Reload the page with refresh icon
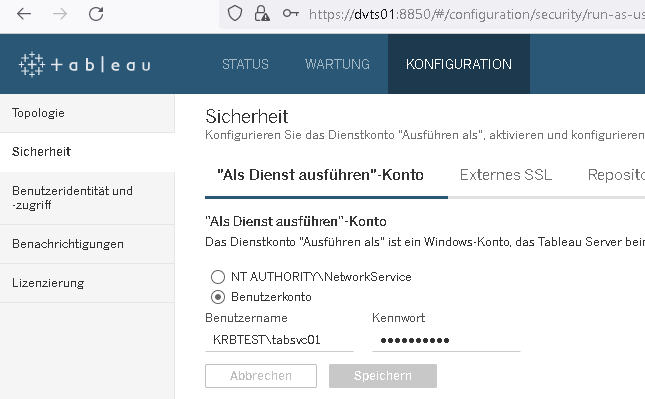 96,14
